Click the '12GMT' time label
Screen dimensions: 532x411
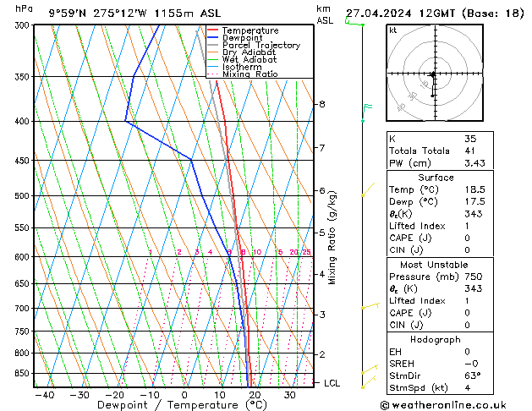pyautogui.click(x=437, y=14)
